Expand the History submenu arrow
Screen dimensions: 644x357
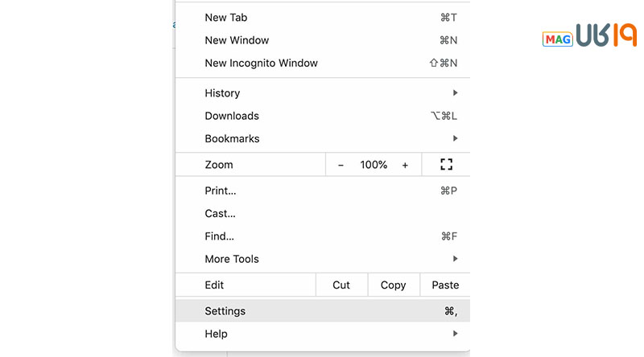coord(455,93)
